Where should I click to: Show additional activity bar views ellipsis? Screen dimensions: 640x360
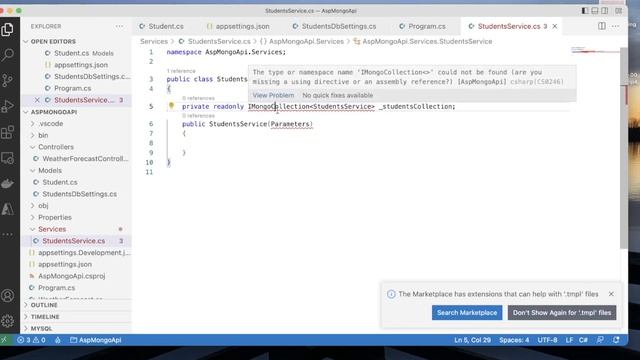7,234
